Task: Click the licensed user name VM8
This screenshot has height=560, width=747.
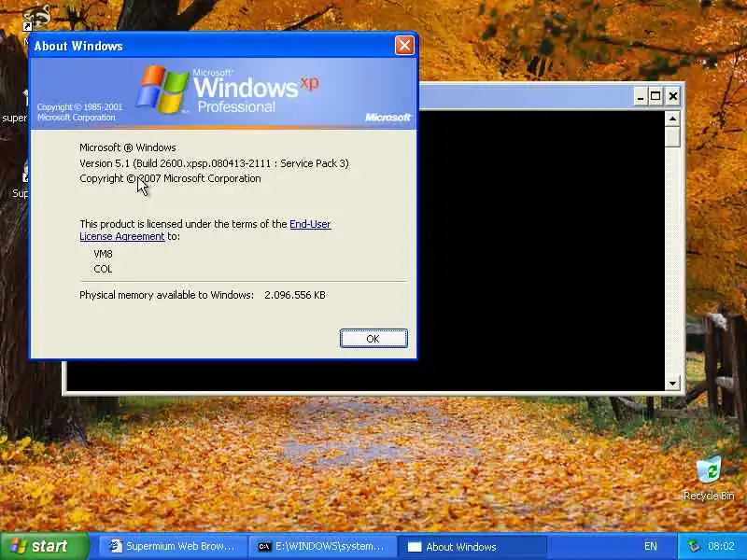Action: (103, 254)
